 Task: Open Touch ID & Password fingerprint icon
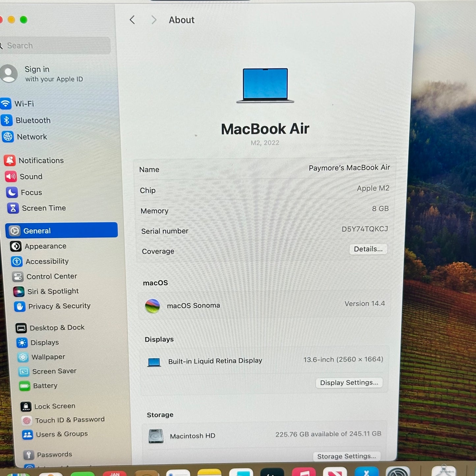point(27,420)
